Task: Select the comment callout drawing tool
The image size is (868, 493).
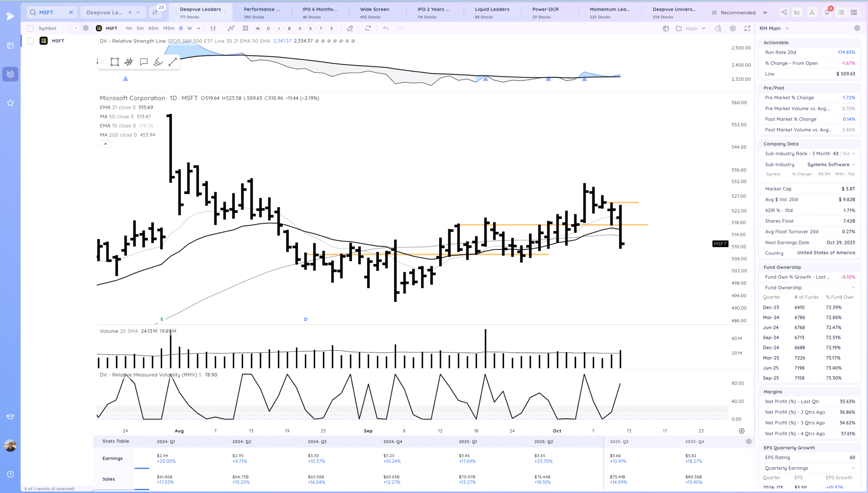Action: pos(144,62)
